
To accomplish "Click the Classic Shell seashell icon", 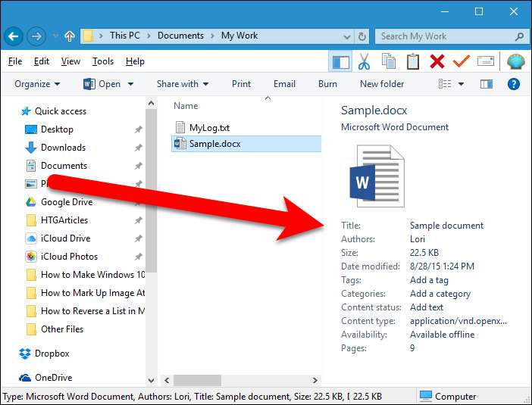I will coord(515,61).
